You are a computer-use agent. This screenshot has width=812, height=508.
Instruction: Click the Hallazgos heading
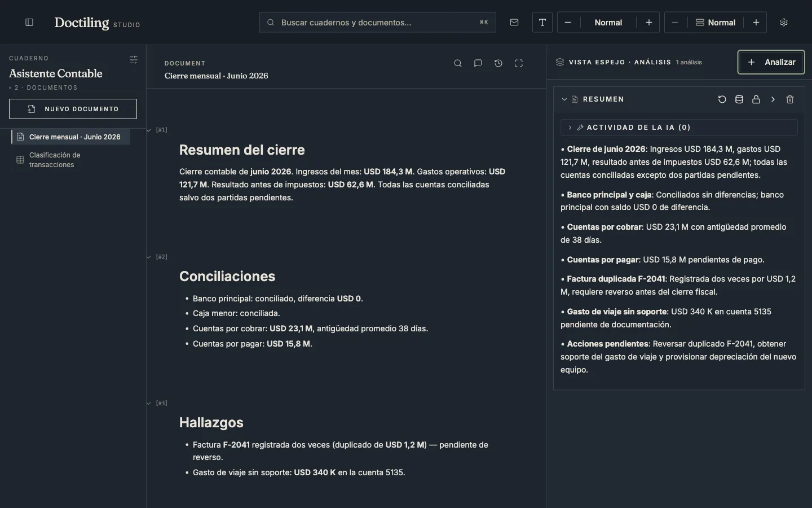[211, 423]
